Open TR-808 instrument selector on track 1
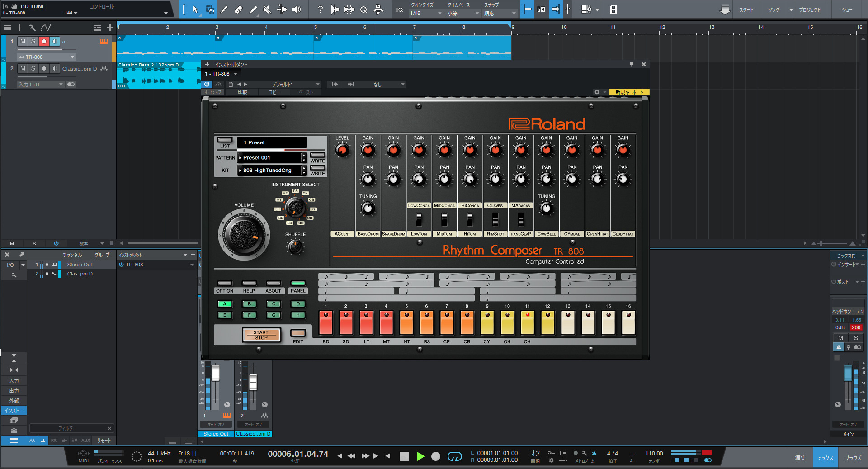The image size is (868, 469). point(46,57)
